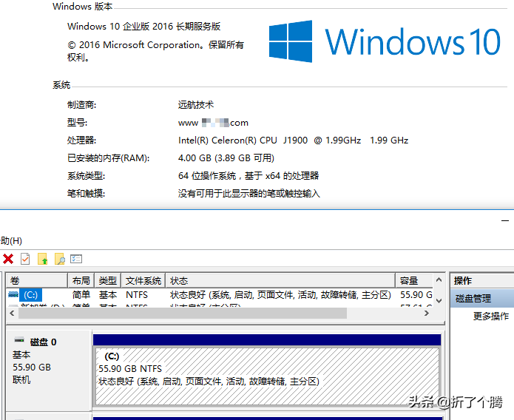Click the volume list scroll down arrow
This screenshot has height=420, width=514.
439,300
